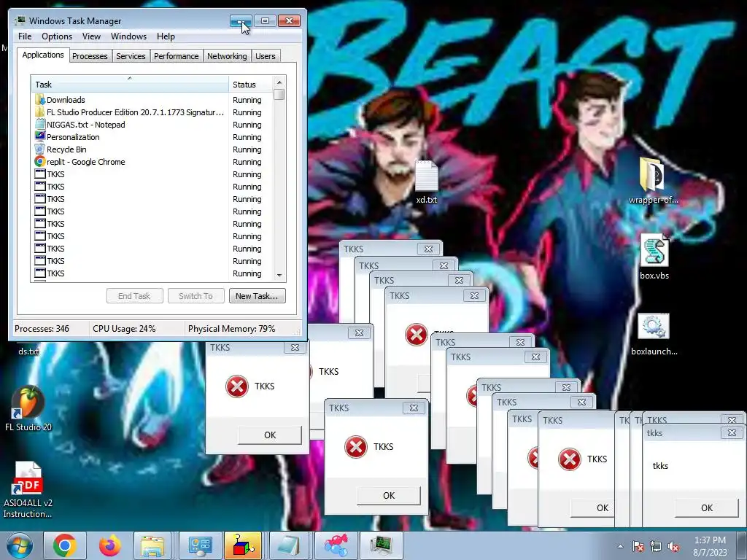Switch to the Performance tab
The width and height of the screenshot is (747, 560).
(176, 56)
